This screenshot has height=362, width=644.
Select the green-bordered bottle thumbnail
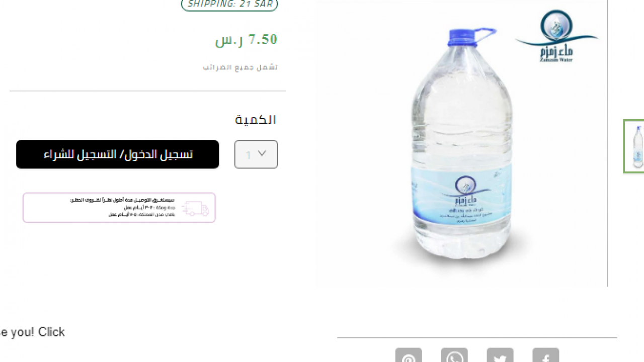point(634,146)
